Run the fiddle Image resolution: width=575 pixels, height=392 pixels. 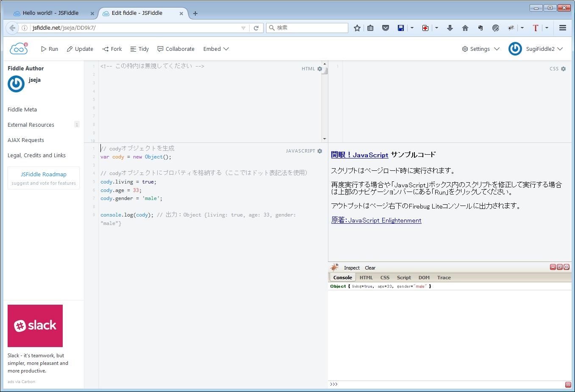point(50,49)
